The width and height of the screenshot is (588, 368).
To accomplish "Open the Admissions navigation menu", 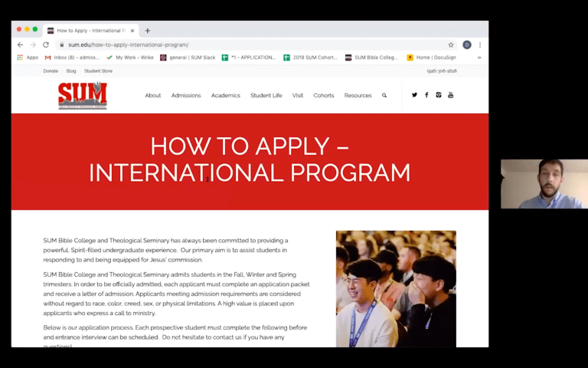I will coord(186,96).
